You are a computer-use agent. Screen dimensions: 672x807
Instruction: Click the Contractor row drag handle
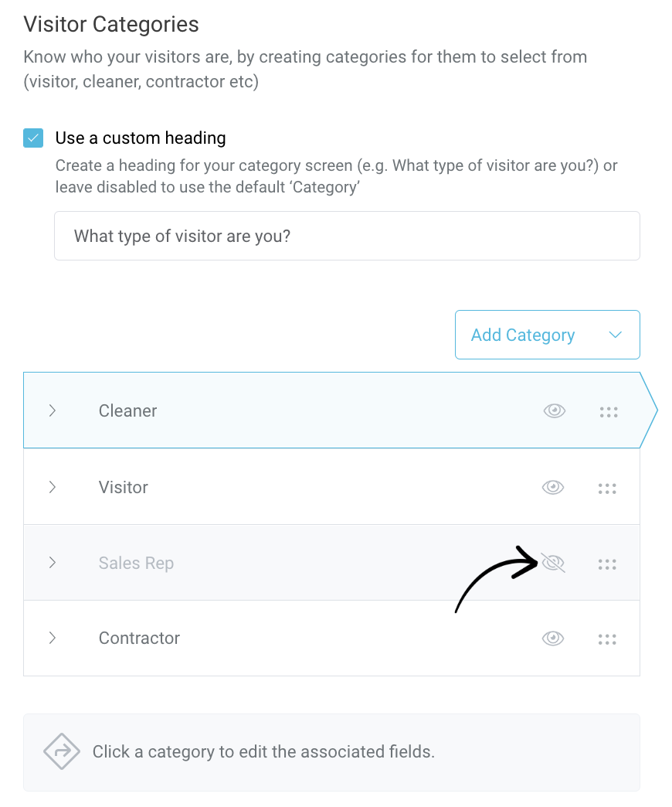607,639
